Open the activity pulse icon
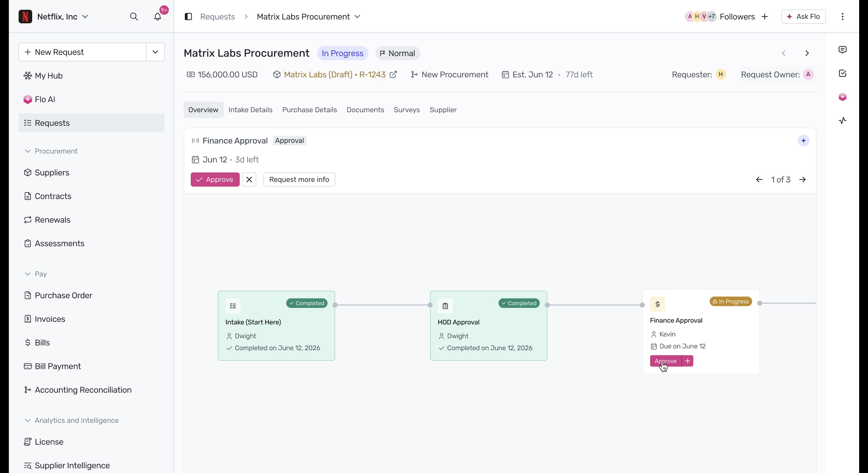 pos(842,120)
